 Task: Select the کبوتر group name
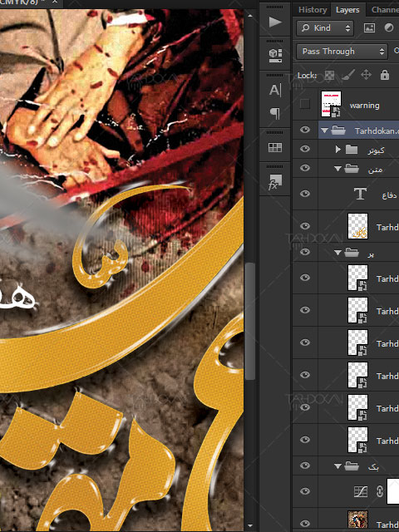tap(376, 150)
